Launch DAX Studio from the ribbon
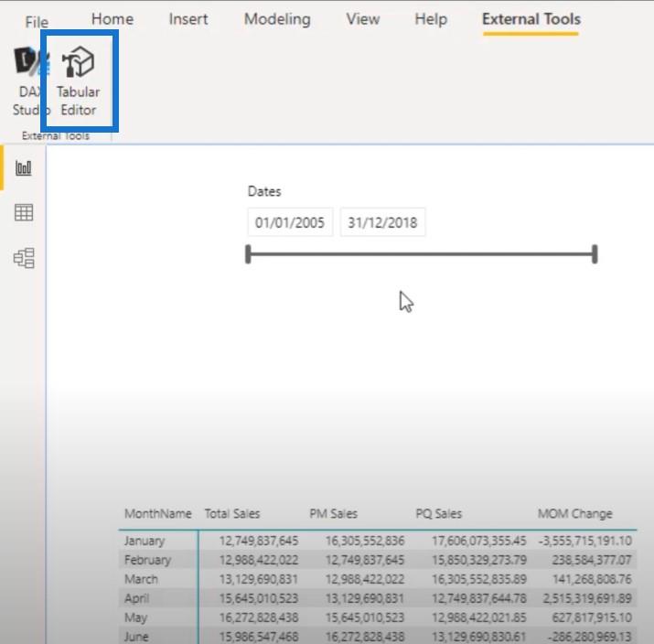 pos(29,82)
